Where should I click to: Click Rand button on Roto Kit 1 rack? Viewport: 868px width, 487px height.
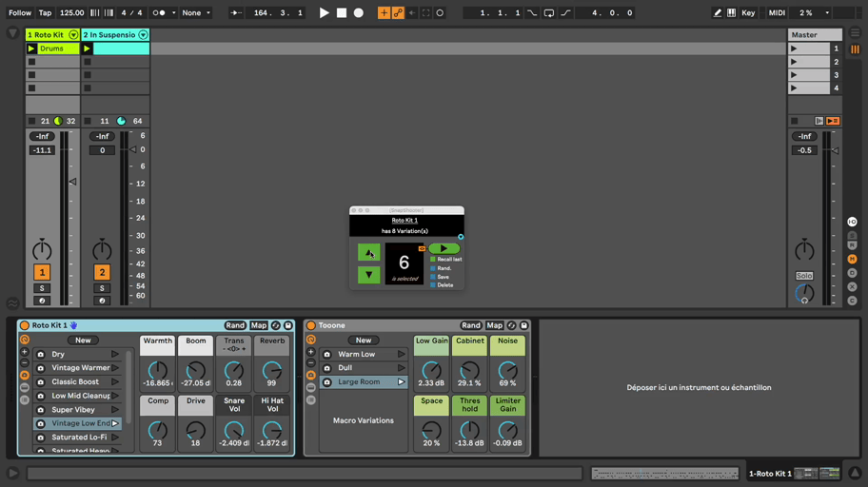click(x=234, y=325)
